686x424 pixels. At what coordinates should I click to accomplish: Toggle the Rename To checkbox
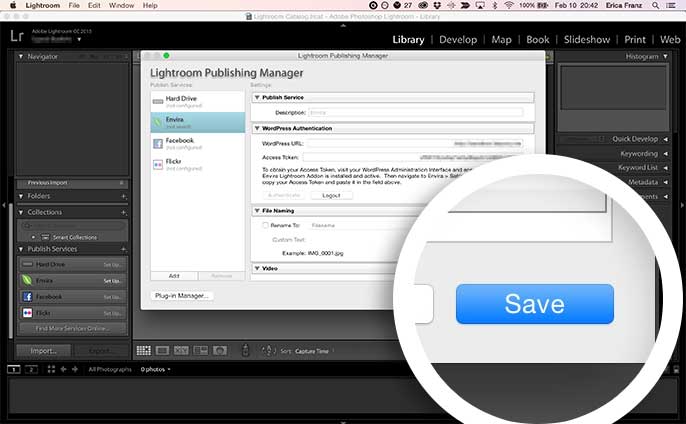265,225
